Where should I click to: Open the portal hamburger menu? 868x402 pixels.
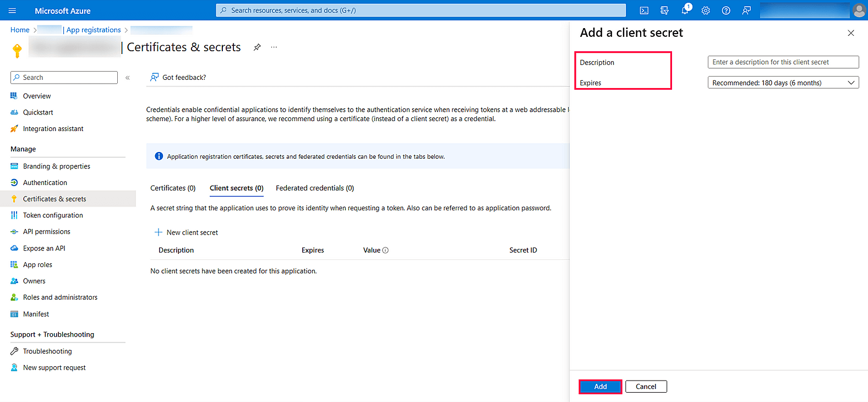click(x=13, y=10)
